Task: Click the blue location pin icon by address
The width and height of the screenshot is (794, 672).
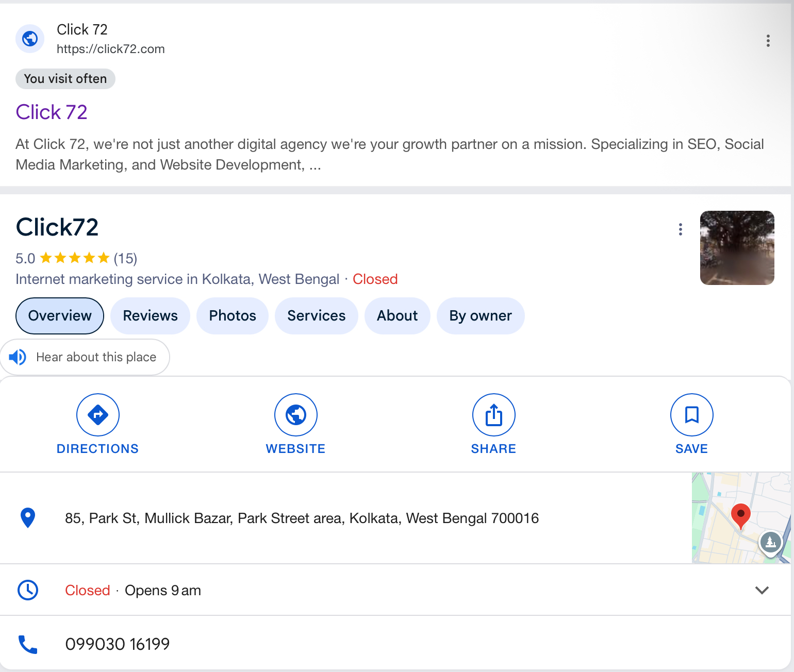Action: click(28, 518)
